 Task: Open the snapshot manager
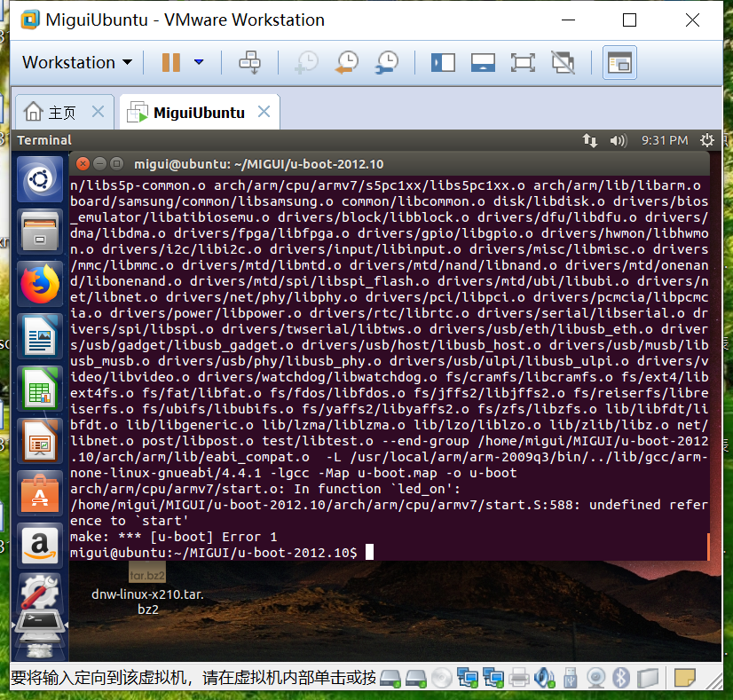(x=387, y=62)
